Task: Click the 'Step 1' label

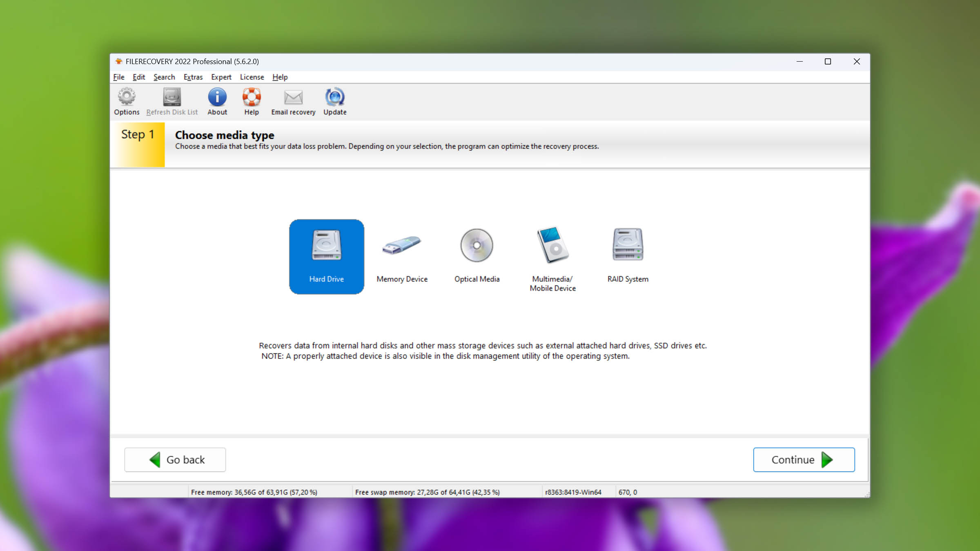Action: click(x=138, y=134)
